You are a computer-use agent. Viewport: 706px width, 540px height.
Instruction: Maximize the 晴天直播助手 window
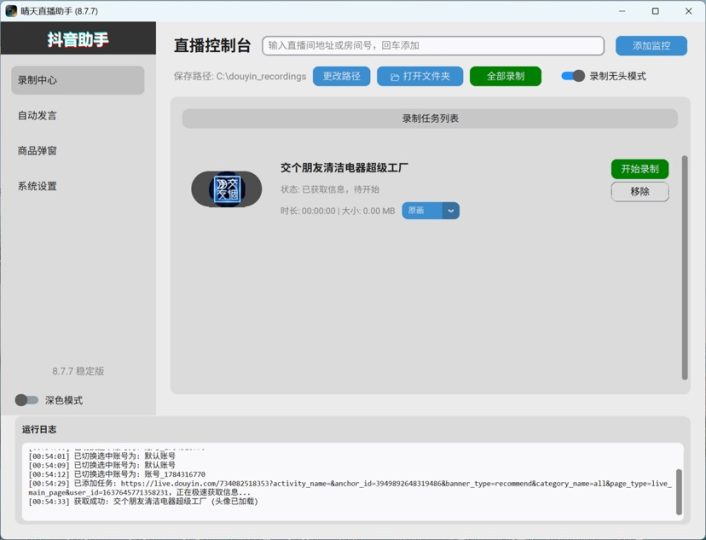click(x=655, y=11)
